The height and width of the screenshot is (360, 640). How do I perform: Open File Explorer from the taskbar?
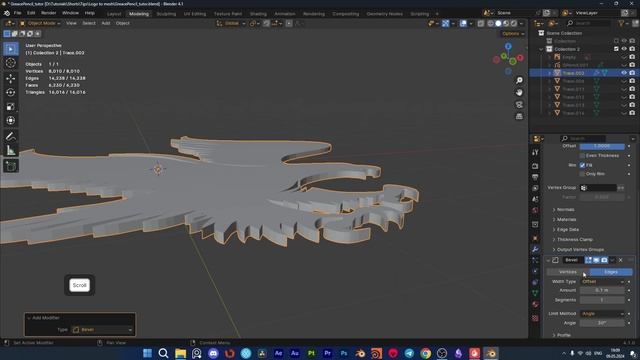point(180,353)
